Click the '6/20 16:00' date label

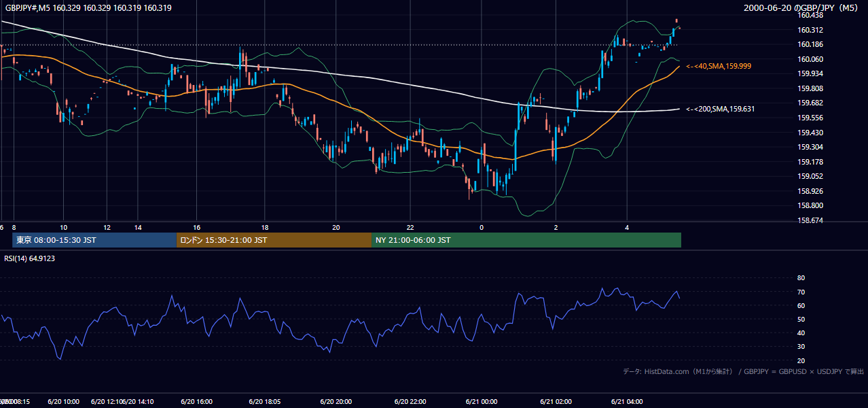(196, 402)
